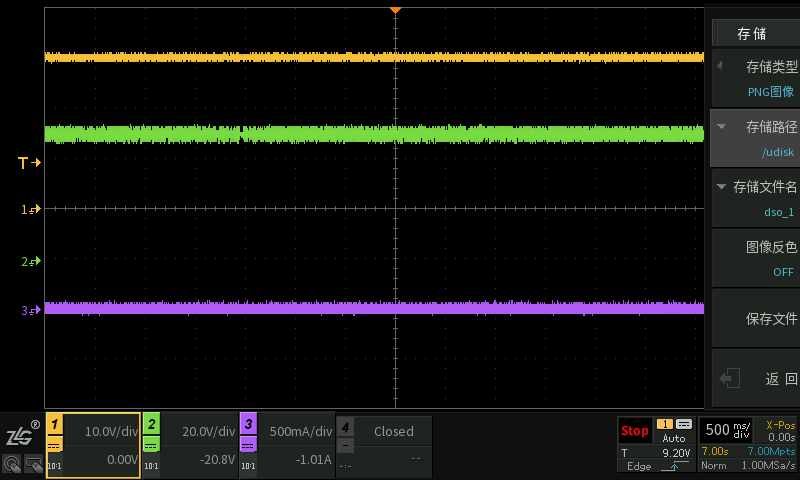Click the Auto trigger mode label
Screen dimensions: 800x480
click(673, 438)
